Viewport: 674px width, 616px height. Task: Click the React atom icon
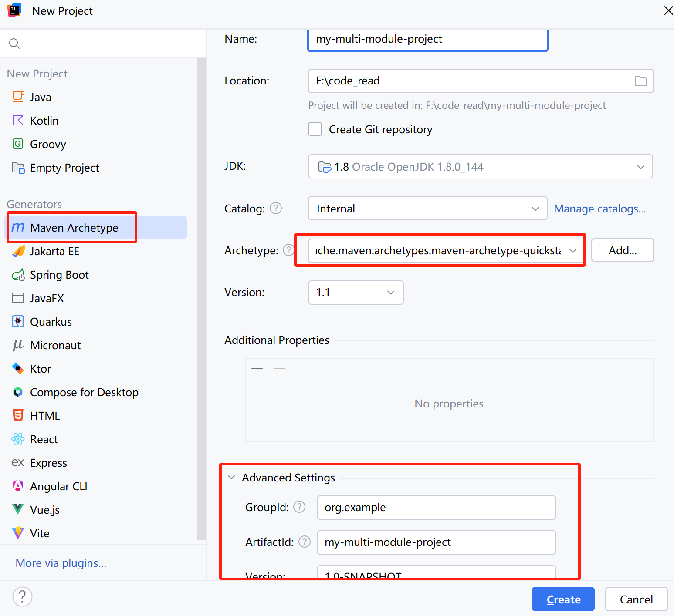18,439
